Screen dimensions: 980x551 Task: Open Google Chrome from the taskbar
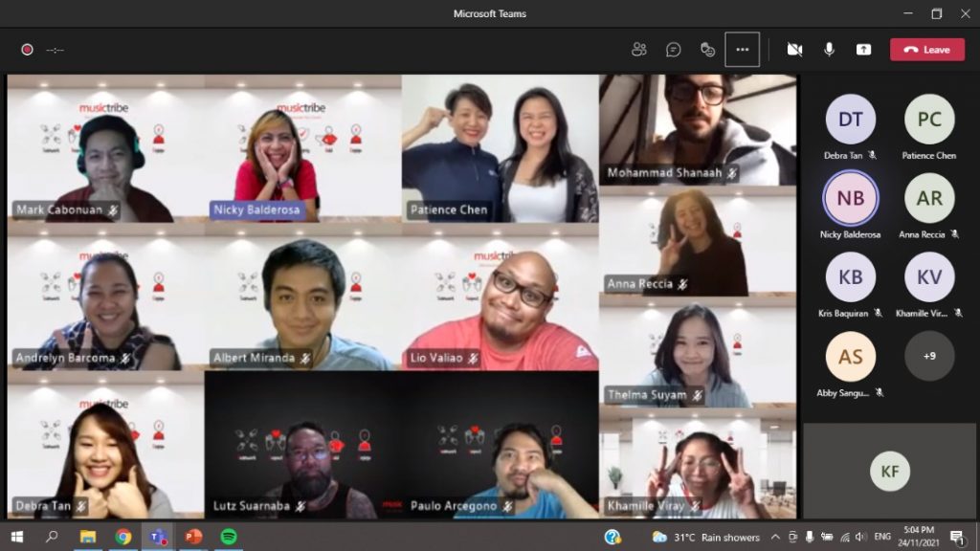pos(123,537)
